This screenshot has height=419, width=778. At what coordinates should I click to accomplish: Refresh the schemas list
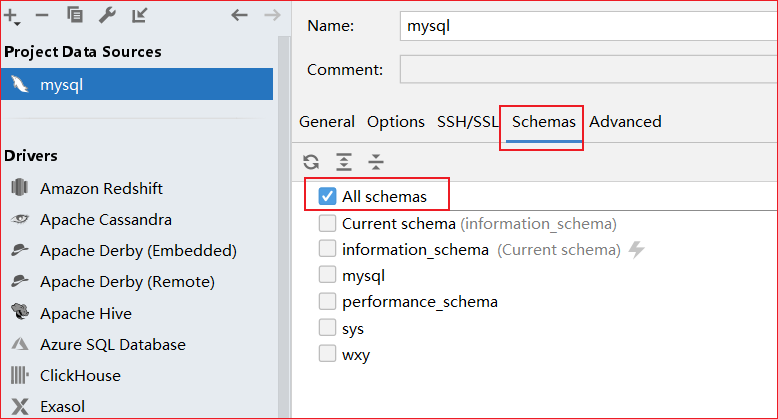click(x=311, y=162)
